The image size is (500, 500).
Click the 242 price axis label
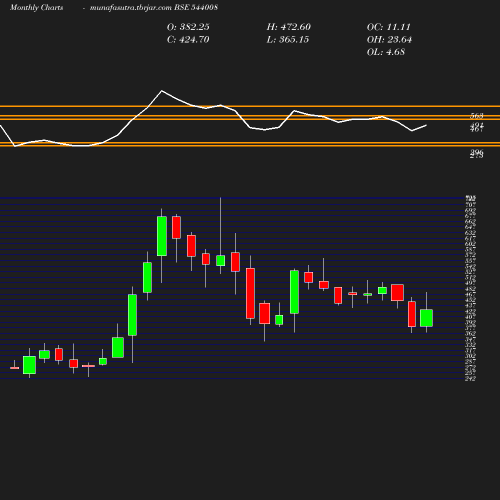pyautogui.click(x=470, y=379)
